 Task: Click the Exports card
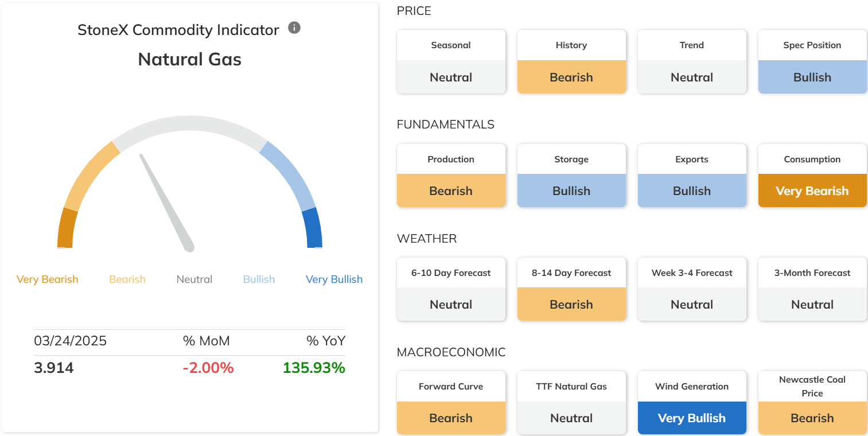coord(692,176)
